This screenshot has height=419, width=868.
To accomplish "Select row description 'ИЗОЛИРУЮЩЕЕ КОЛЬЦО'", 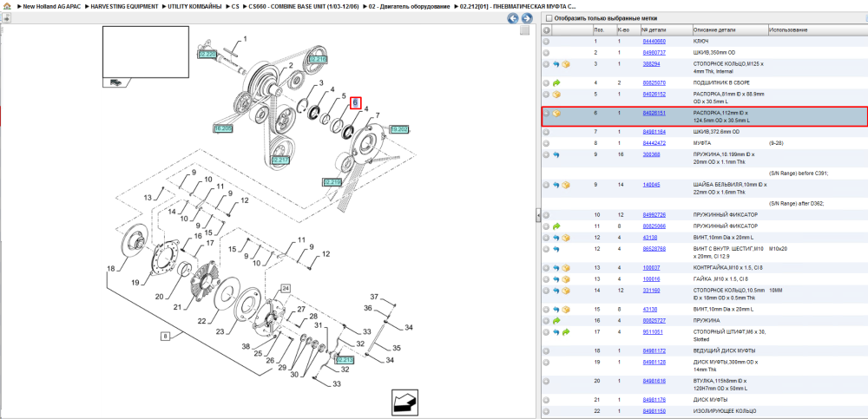I will pos(725,411).
